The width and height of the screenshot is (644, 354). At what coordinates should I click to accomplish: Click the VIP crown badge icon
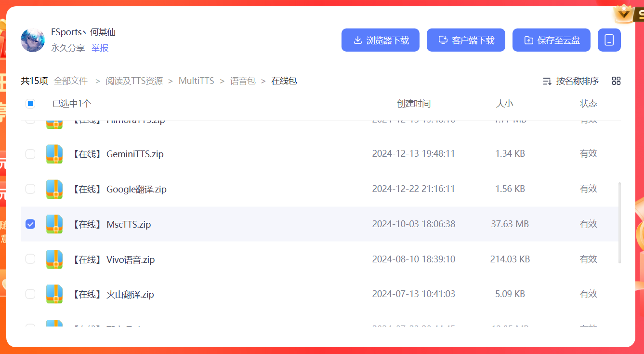pos(625,14)
